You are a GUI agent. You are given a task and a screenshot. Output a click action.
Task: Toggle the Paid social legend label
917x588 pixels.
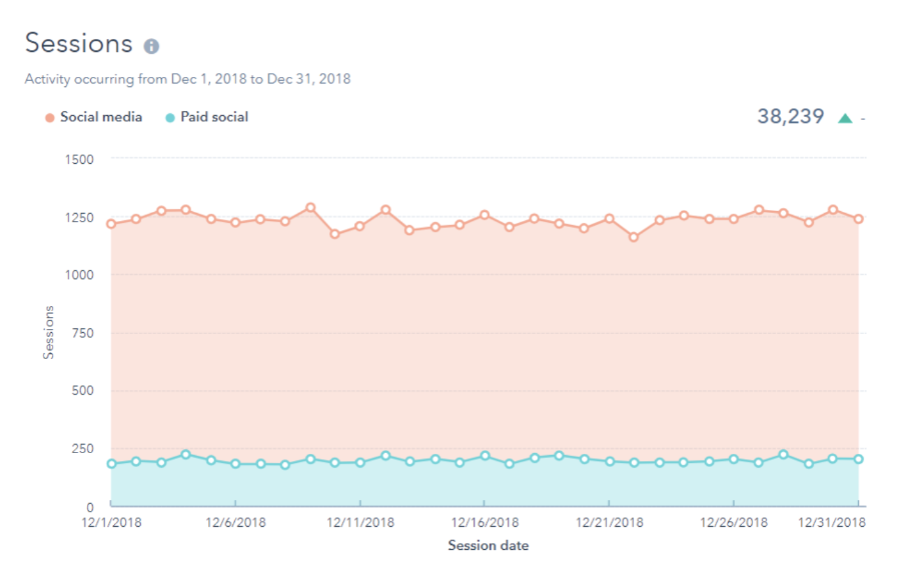(214, 117)
